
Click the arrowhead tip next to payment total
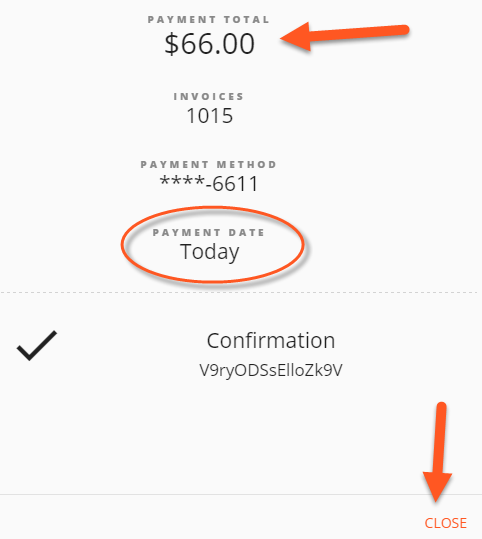point(295,37)
